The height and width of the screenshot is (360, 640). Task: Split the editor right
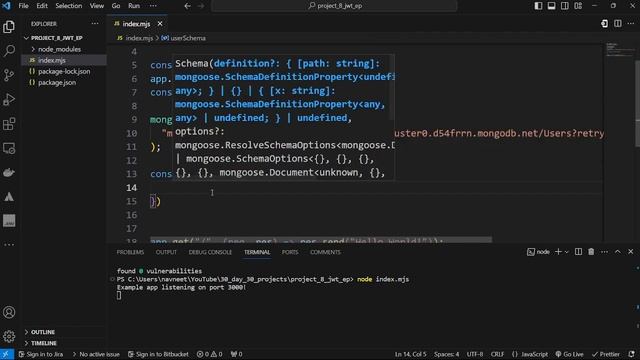pyautogui.click(x=618, y=24)
